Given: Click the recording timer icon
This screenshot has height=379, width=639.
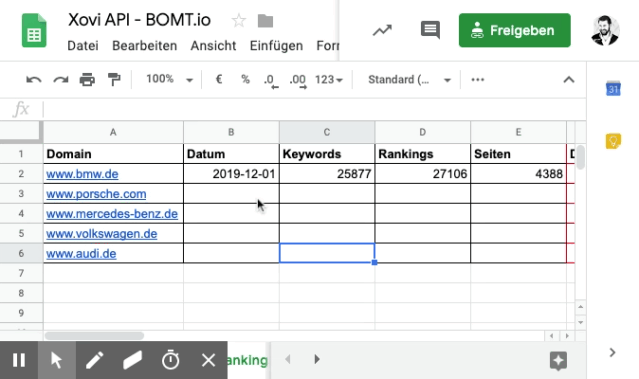Looking at the screenshot, I should [x=170, y=360].
